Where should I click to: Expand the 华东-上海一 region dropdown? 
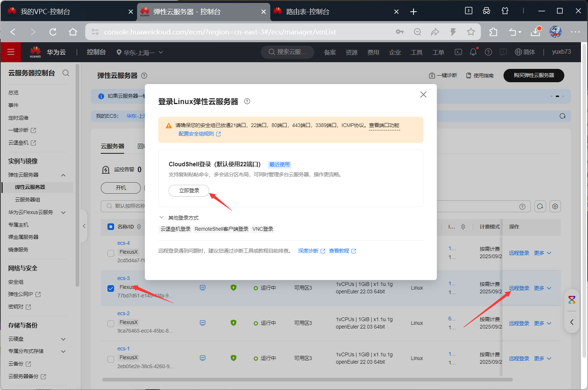coord(140,53)
